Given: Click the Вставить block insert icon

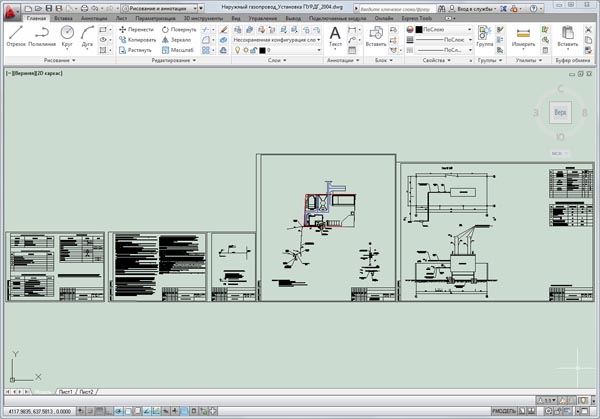Looking at the screenshot, I should coord(376,37).
